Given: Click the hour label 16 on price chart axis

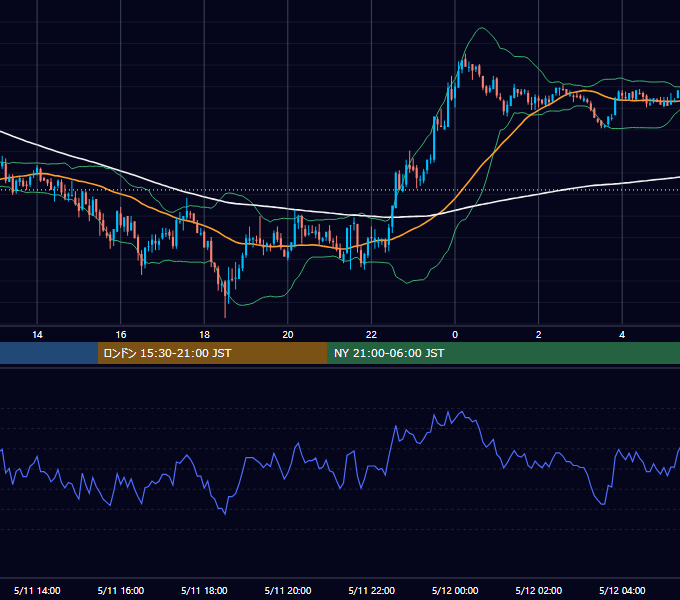Looking at the screenshot, I should coord(121,335).
